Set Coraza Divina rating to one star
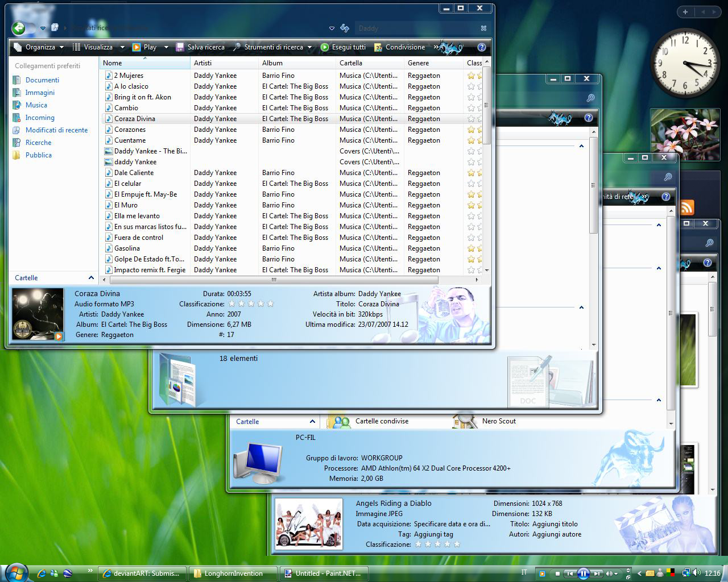Viewport: 728px width, 582px height. click(x=231, y=304)
